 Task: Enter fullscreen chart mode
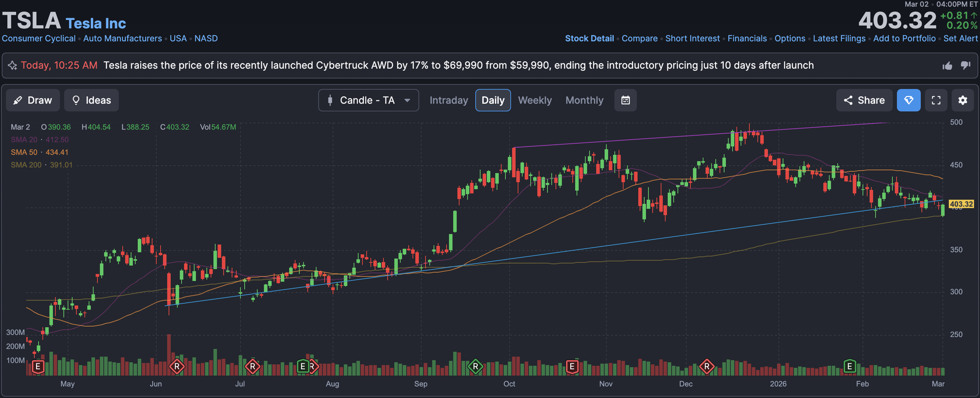[x=936, y=100]
